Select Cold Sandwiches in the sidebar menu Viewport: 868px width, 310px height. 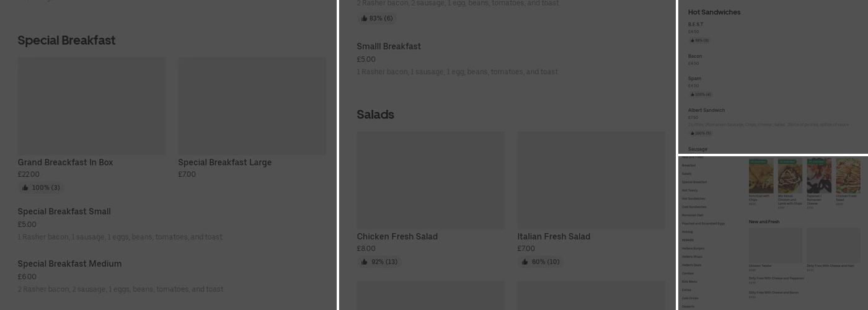tap(694, 207)
